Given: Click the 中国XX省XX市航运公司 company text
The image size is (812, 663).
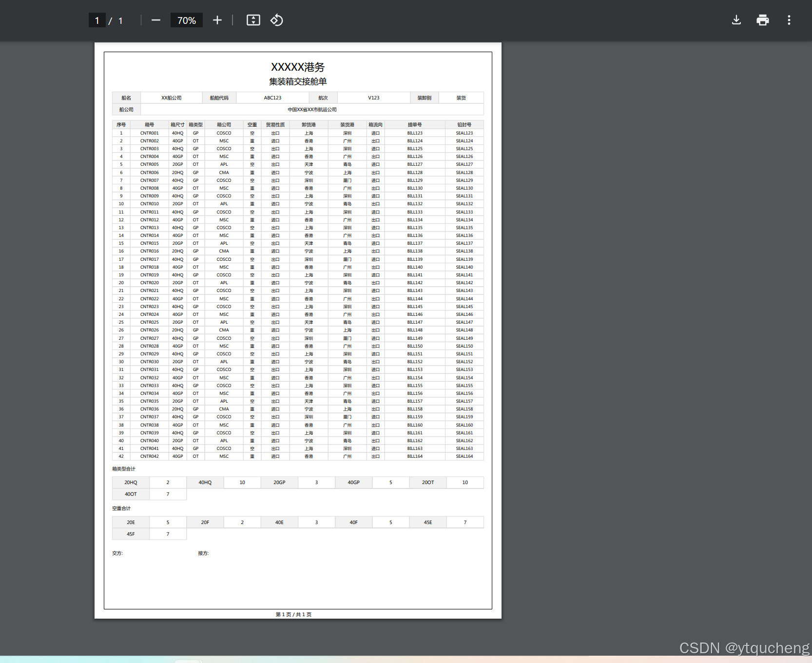Looking at the screenshot, I should click(312, 110).
